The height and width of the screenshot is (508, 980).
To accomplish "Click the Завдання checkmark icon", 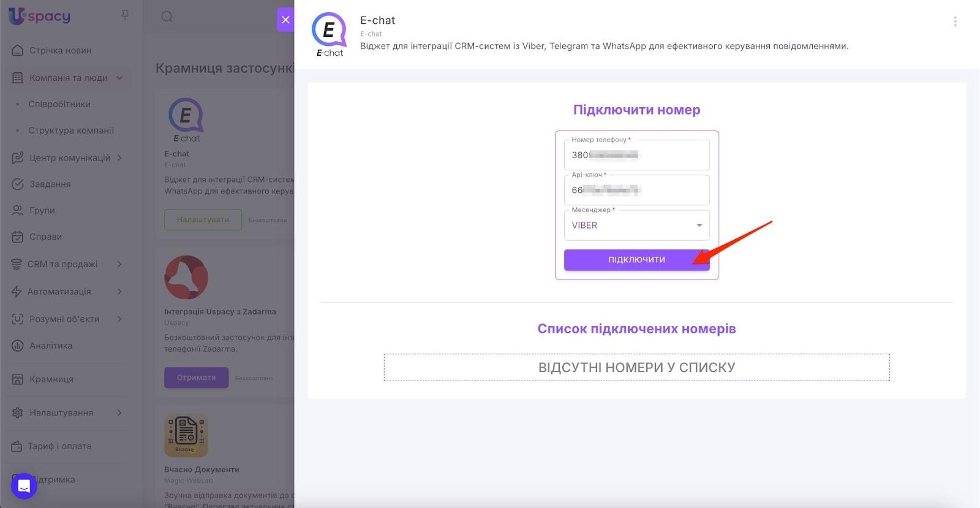I will [18, 184].
